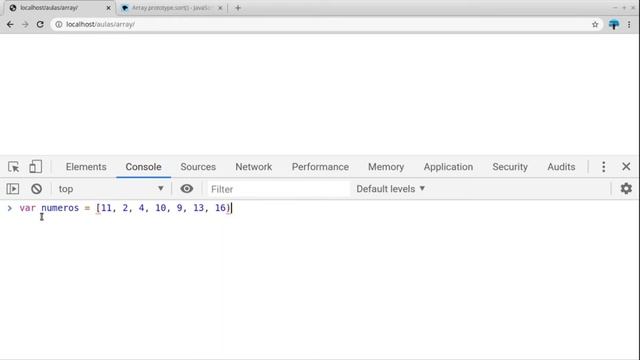Close the localhost/aulas/array tab

pyautogui.click(x=109, y=8)
